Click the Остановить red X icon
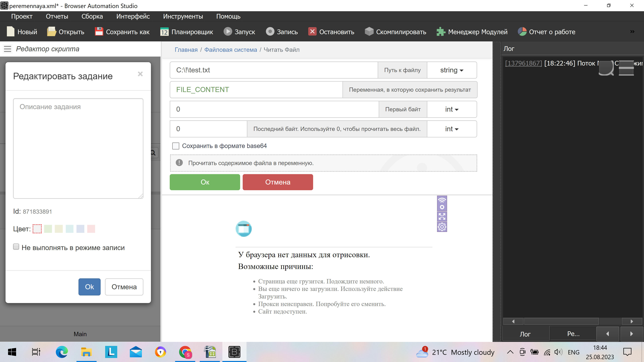Screen dimensions: 644x362 312,32
